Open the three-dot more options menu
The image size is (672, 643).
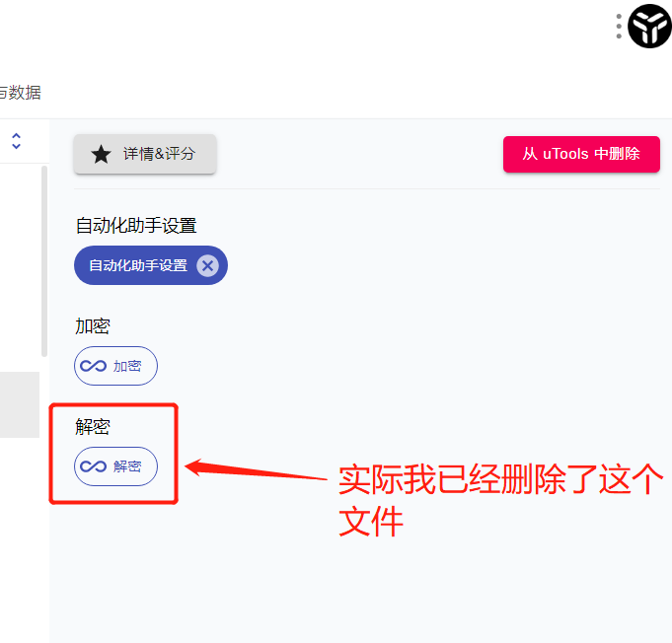[619, 27]
